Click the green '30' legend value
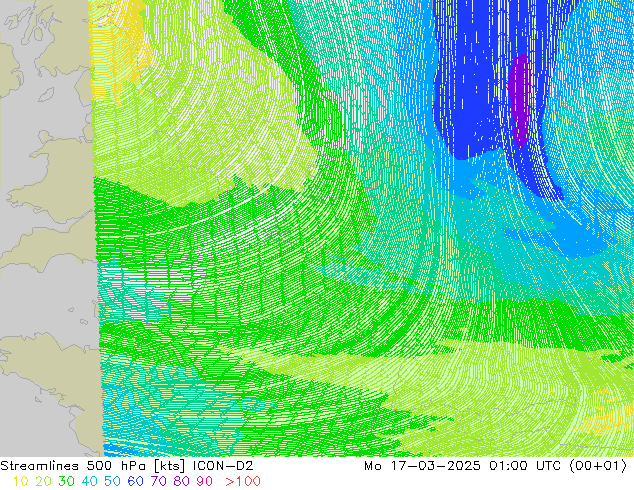Image resolution: width=634 pixels, height=490 pixels. [66, 481]
